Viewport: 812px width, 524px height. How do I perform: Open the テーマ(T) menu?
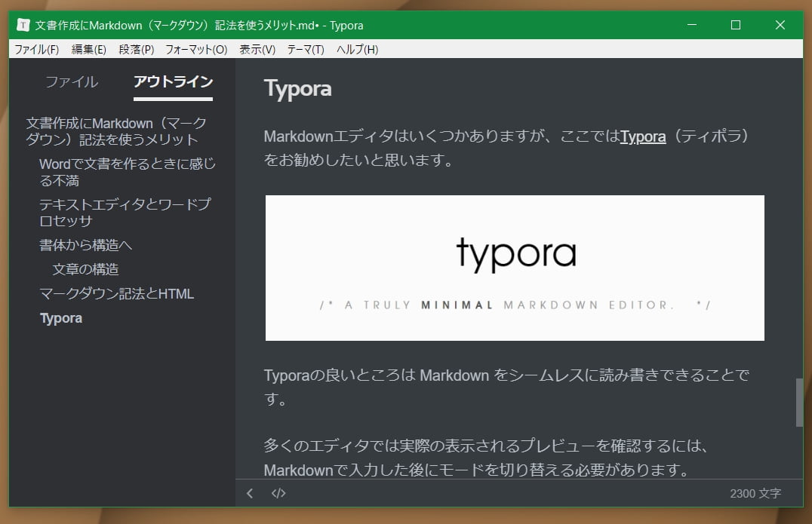point(306,49)
